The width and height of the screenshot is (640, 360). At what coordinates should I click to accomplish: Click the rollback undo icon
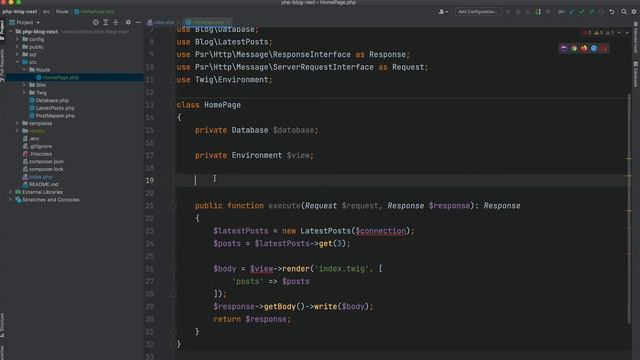pyautogui.click(x=612, y=12)
